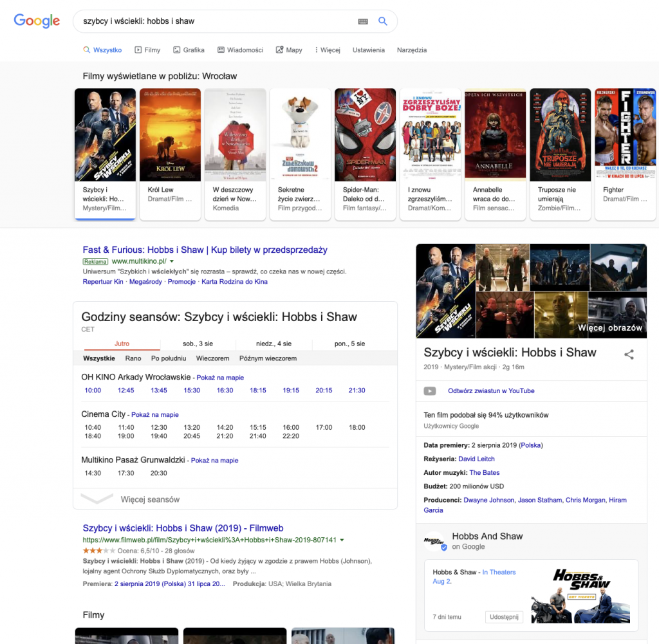Choose the 21:30 OH KINO showtime
659x644 pixels.
click(357, 391)
